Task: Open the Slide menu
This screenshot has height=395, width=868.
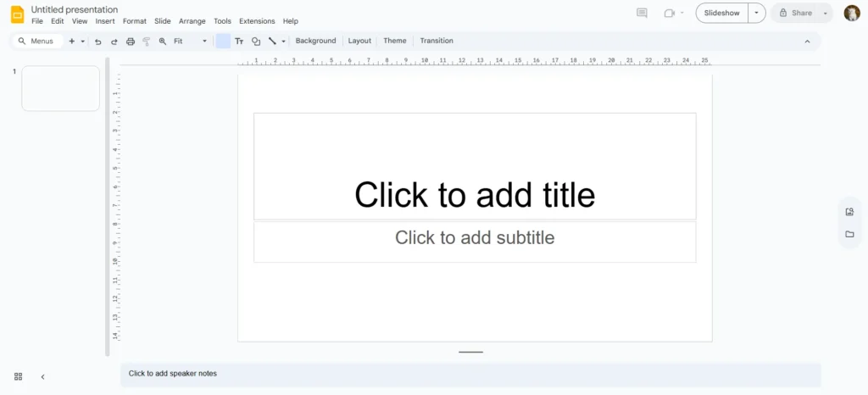Action: tap(162, 21)
